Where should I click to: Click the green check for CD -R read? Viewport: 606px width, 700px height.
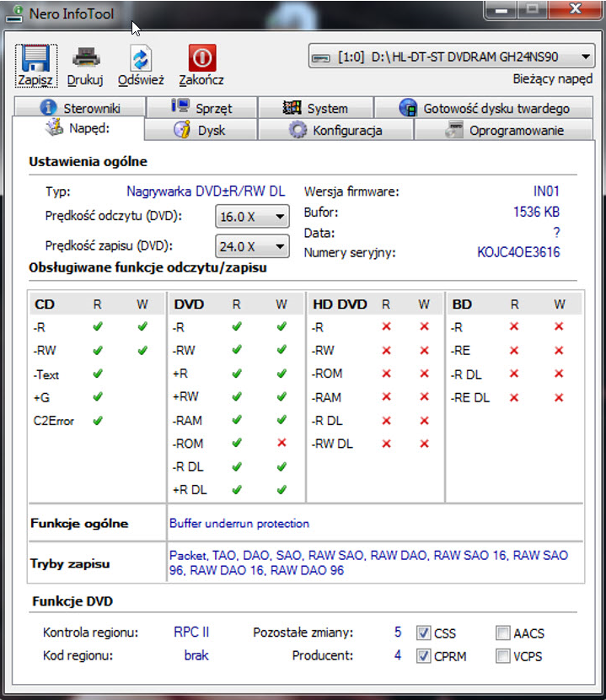pos(98,326)
